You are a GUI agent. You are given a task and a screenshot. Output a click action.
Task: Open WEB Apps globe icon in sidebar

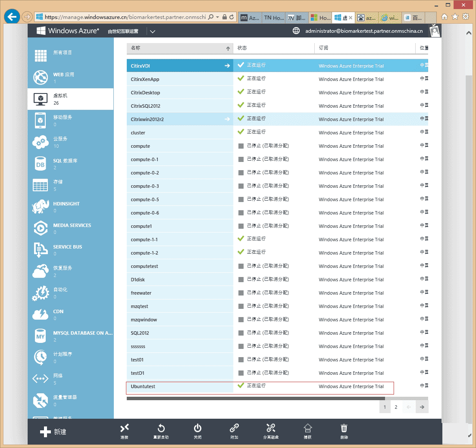(x=41, y=78)
